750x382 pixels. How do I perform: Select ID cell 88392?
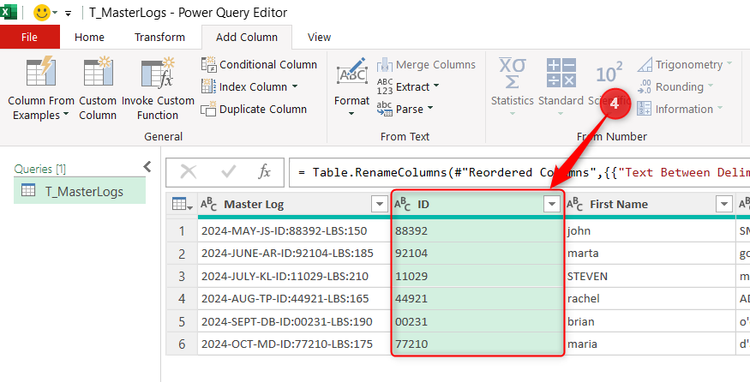pyautogui.click(x=477, y=231)
